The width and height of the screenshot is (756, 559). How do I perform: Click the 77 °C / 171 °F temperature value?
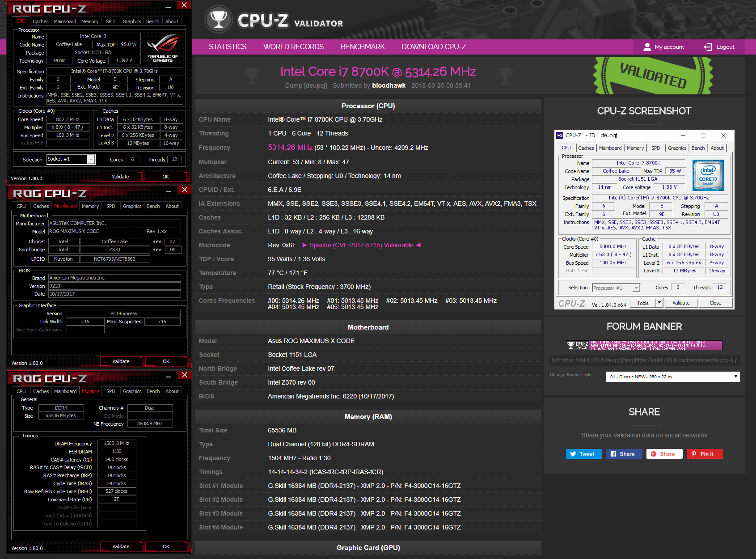(287, 273)
